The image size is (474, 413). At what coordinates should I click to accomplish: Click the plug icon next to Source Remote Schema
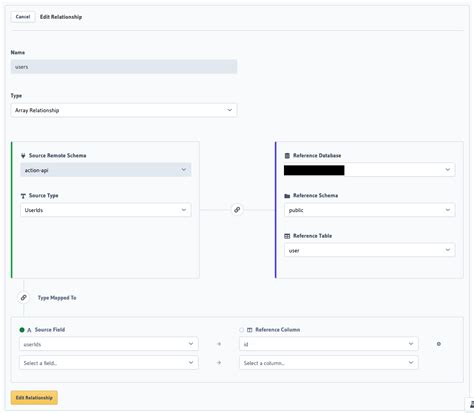tap(23, 156)
